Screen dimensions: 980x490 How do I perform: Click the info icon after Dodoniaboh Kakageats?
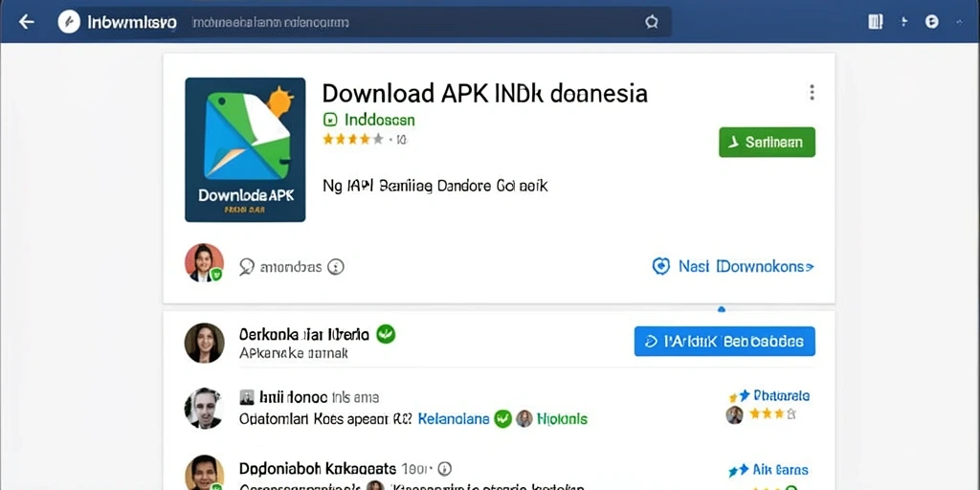pyautogui.click(x=444, y=469)
